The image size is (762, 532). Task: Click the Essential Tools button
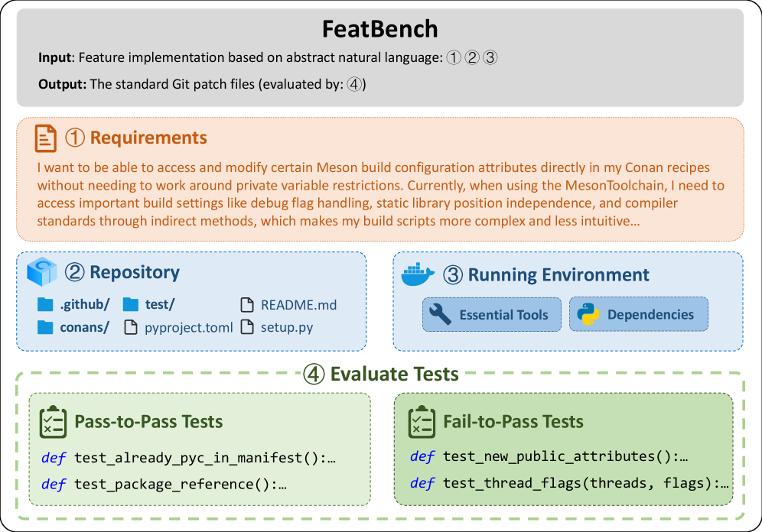[491, 314]
